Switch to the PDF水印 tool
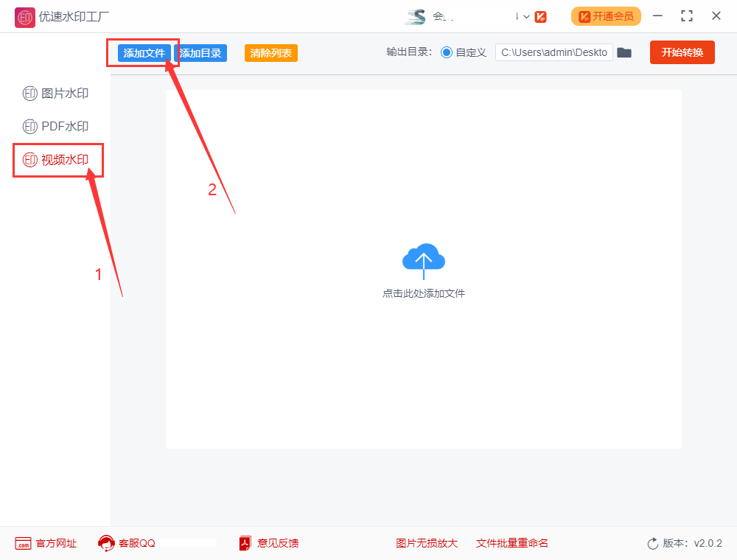The image size is (737, 560). click(55, 126)
